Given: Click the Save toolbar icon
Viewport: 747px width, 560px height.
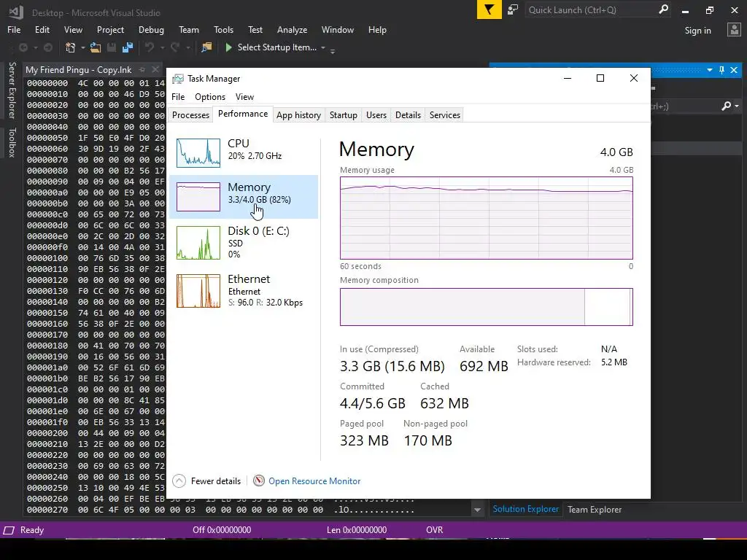Looking at the screenshot, I should coord(112,47).
